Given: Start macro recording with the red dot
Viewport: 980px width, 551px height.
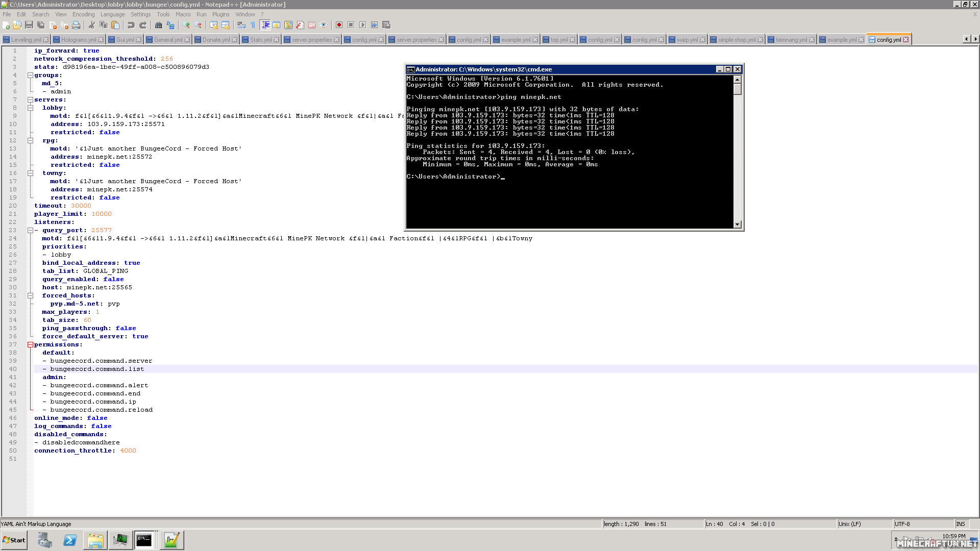Looking at the screenshot, I should click(x=339, y=25).
